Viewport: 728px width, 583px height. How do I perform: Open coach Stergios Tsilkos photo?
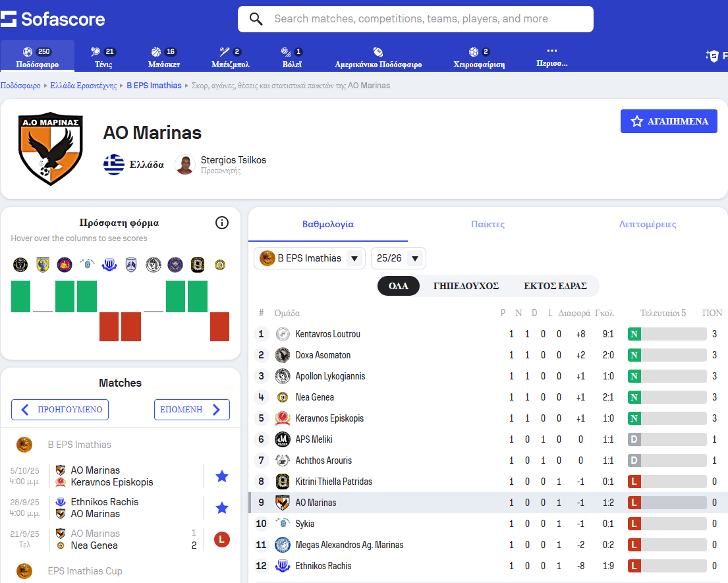point(184,165)
